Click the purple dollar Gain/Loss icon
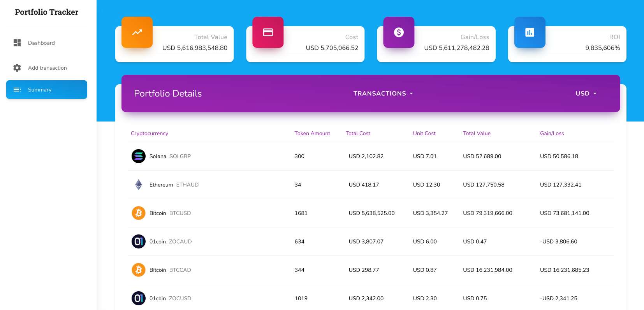644x310 pixels. [399, 32]
